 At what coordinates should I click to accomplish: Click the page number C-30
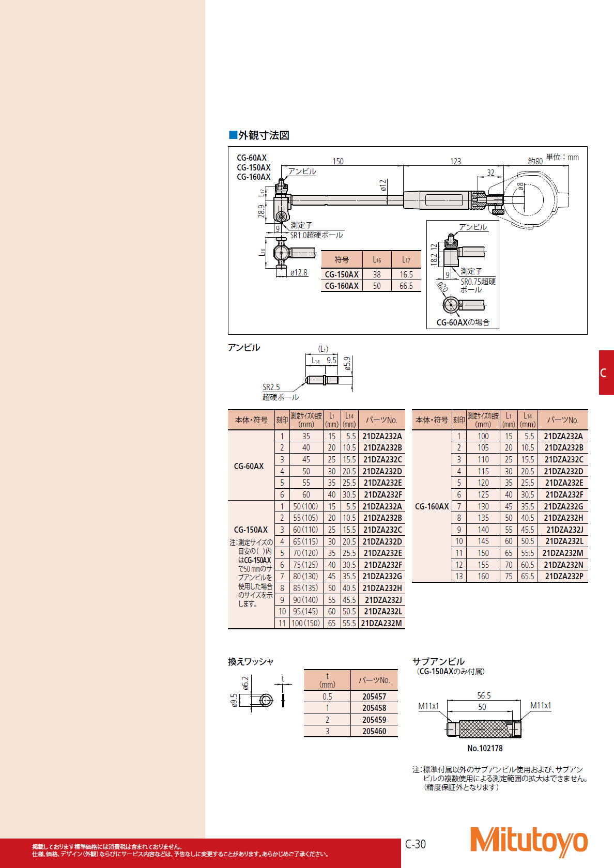[x=416, y=844]
